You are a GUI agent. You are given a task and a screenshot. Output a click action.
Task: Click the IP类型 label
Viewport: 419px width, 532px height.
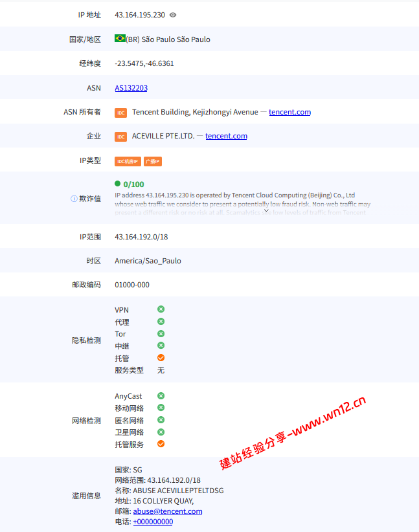90,161
